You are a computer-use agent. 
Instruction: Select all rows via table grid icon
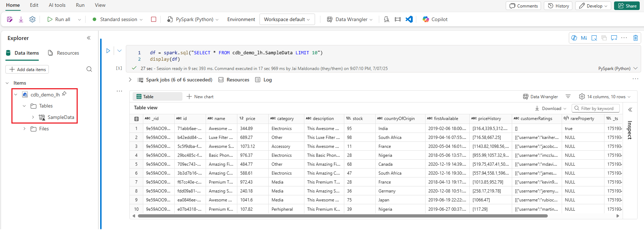pyautogui.click(x=136, y=119)
